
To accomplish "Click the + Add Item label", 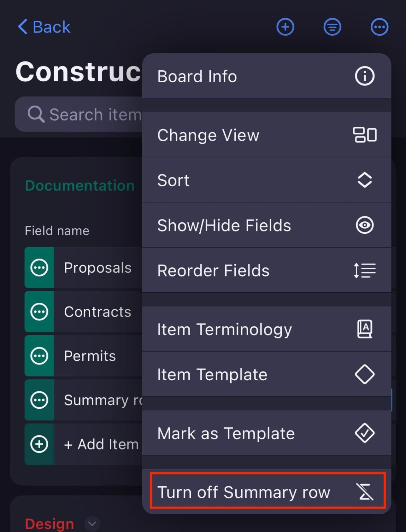I will (101, 444).
